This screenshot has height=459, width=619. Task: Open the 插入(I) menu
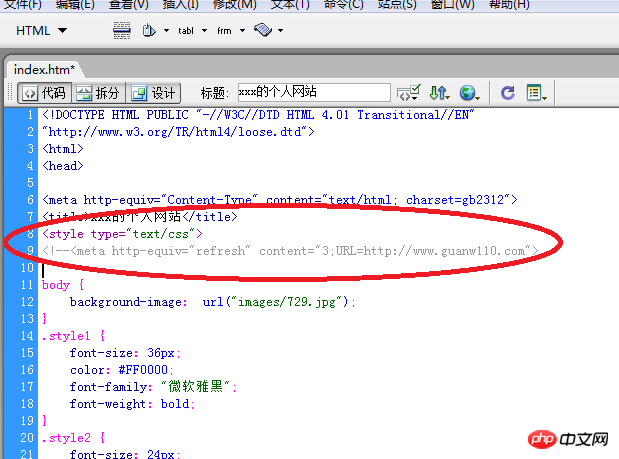point(180,5)
